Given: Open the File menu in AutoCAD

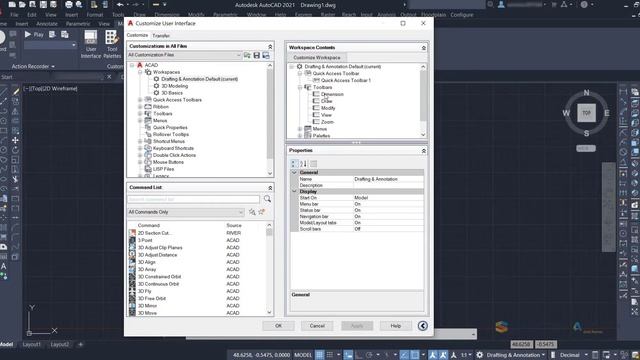Looking at the screenshot, I should click(14, 14).
